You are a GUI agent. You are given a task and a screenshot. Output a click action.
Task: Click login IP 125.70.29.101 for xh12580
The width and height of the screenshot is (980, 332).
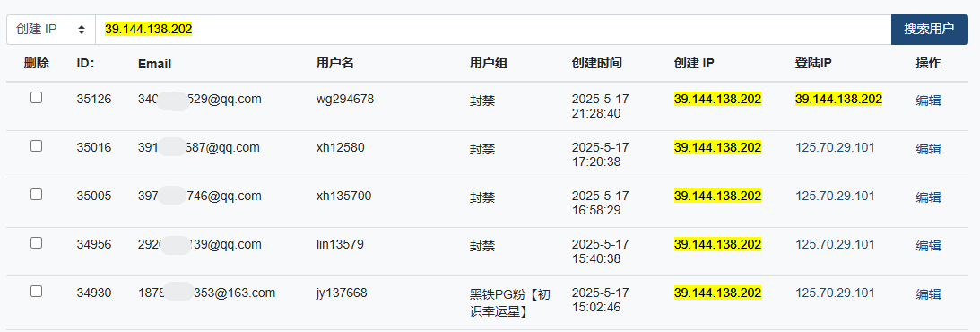pyautogui.click(x=835, y=147)
